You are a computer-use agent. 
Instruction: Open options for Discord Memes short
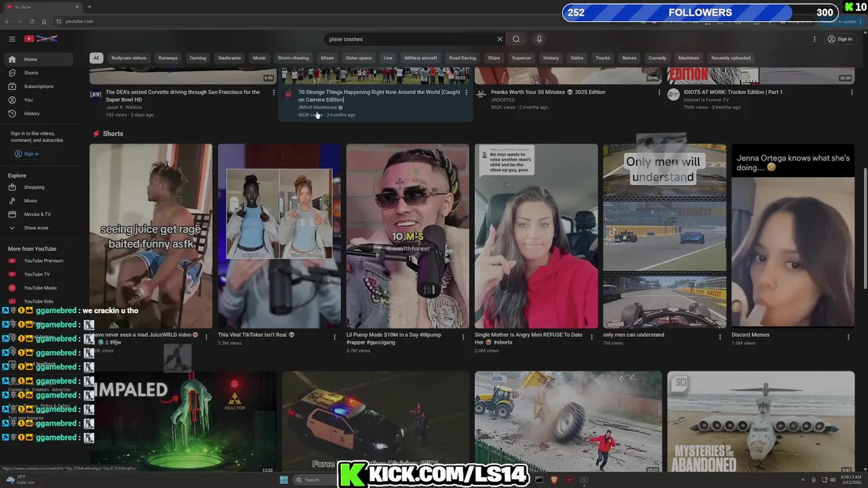click(x=848, y=337)
